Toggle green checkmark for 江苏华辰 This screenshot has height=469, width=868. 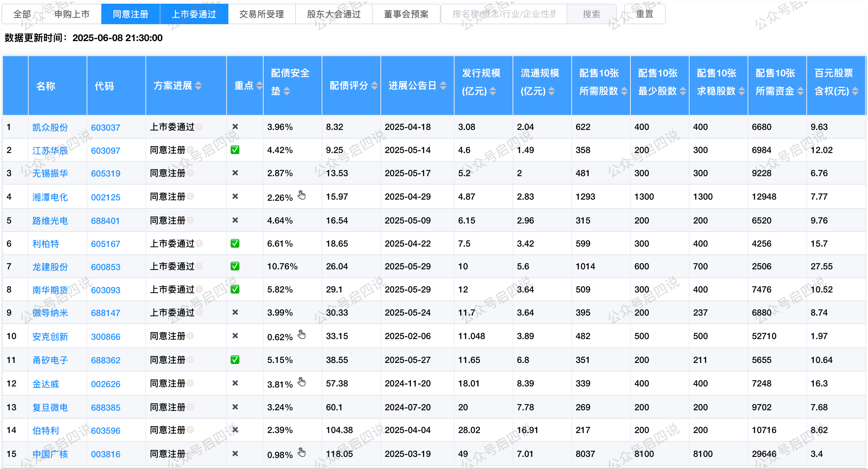click(235, 150)
